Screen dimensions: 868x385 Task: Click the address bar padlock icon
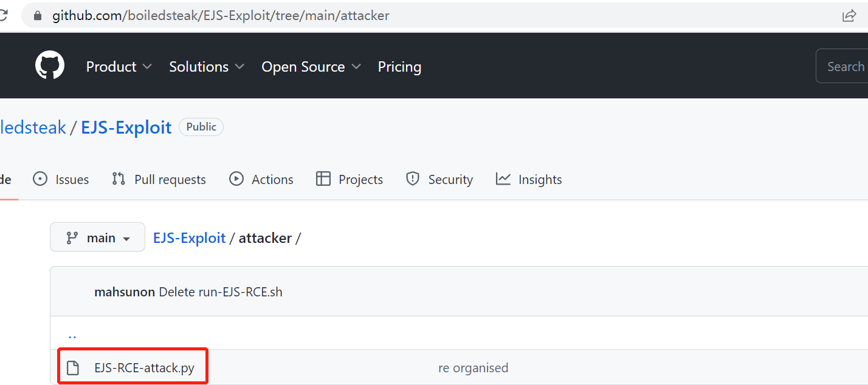click(38, 16)
